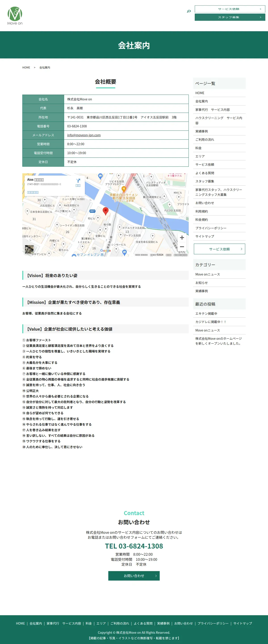Click the 株式会社Move on company name cell
Image resolution: width=268 pixels, height=644 pixels.
coord(126,99)
